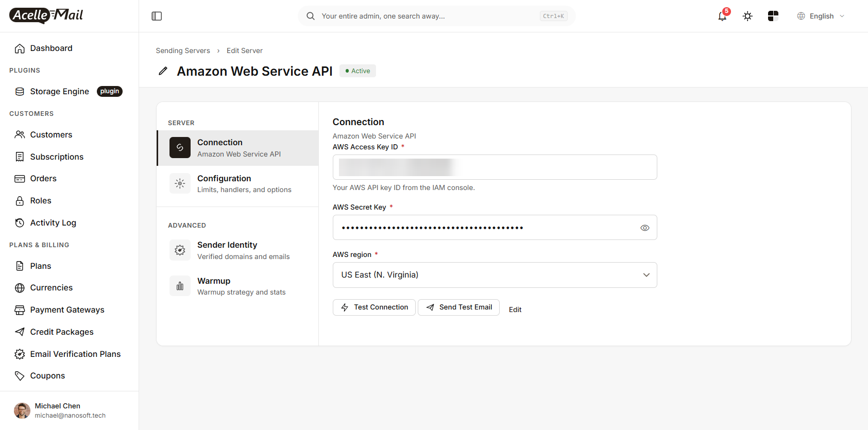Switch to the Configuration section
Viewport: 868px width, 430px height.
(x=237, y=184)
